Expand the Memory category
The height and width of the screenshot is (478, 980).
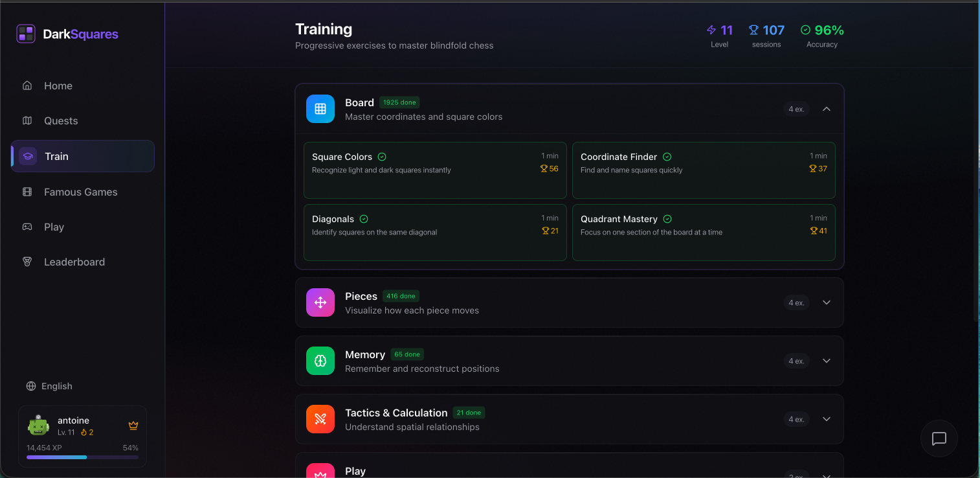827,361
